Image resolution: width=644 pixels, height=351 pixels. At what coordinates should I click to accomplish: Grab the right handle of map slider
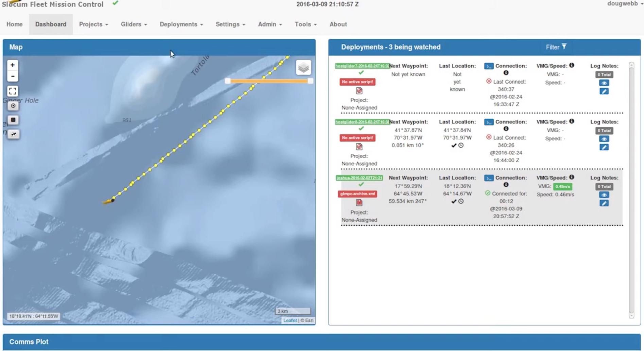pos(310,81)
